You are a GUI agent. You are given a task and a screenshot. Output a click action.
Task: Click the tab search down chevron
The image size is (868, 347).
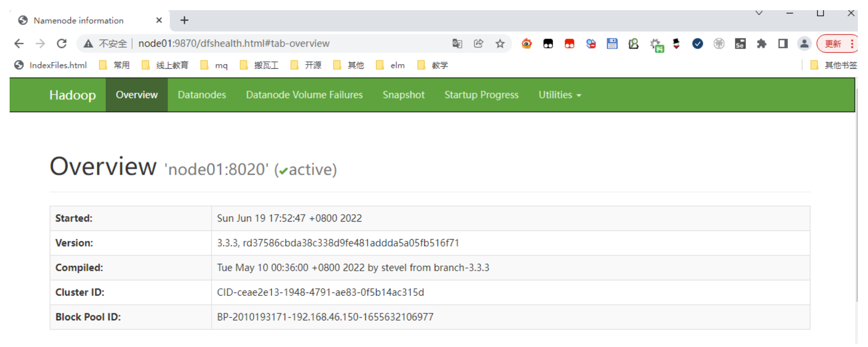(759, 13)
